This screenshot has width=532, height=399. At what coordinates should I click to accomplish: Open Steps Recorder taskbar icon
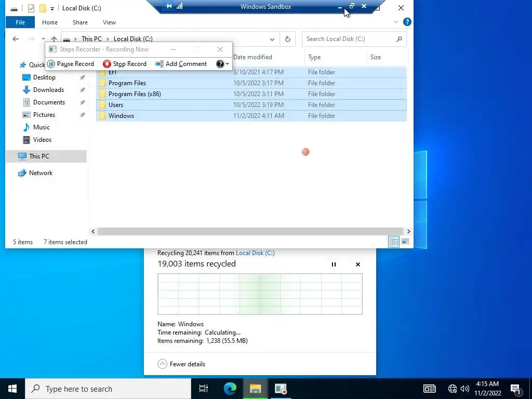(281, 389)
